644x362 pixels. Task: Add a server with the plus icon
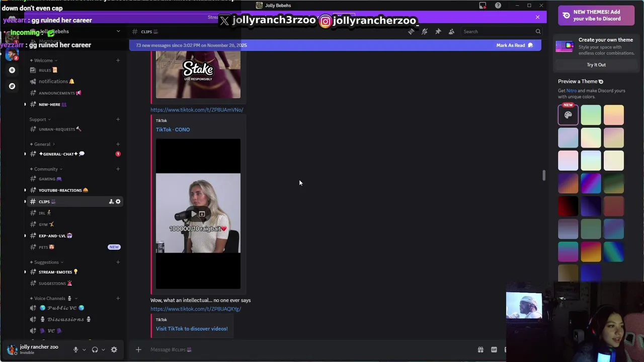12,70
